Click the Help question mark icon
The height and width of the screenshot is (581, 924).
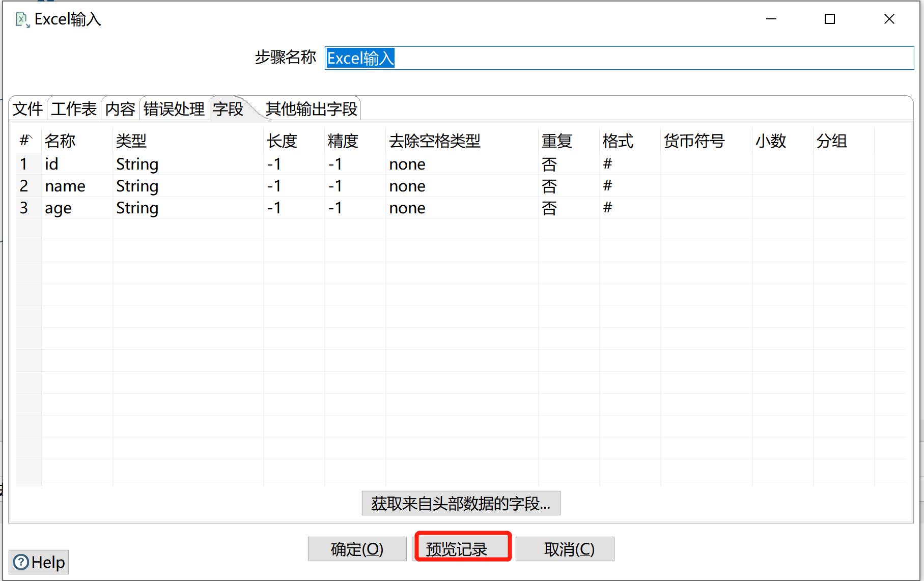point(21,562)
